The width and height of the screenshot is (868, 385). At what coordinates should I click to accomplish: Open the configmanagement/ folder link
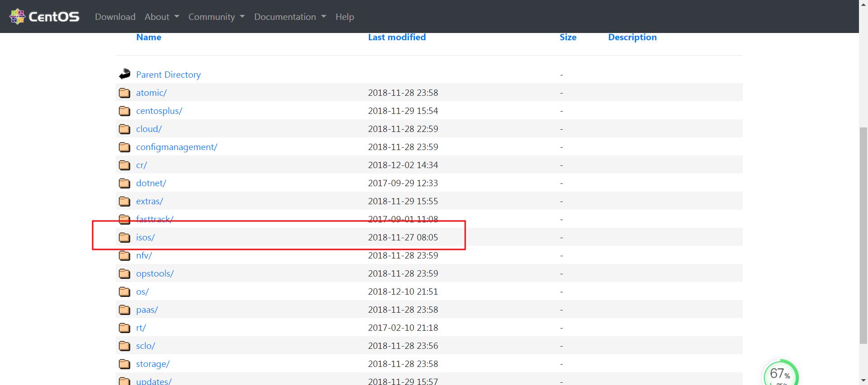coord(176,147)
